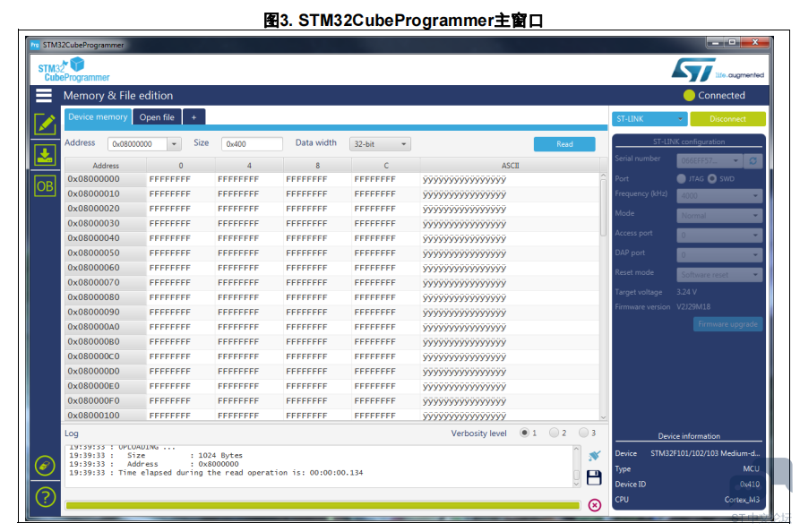Focus the Size input field

252,144
